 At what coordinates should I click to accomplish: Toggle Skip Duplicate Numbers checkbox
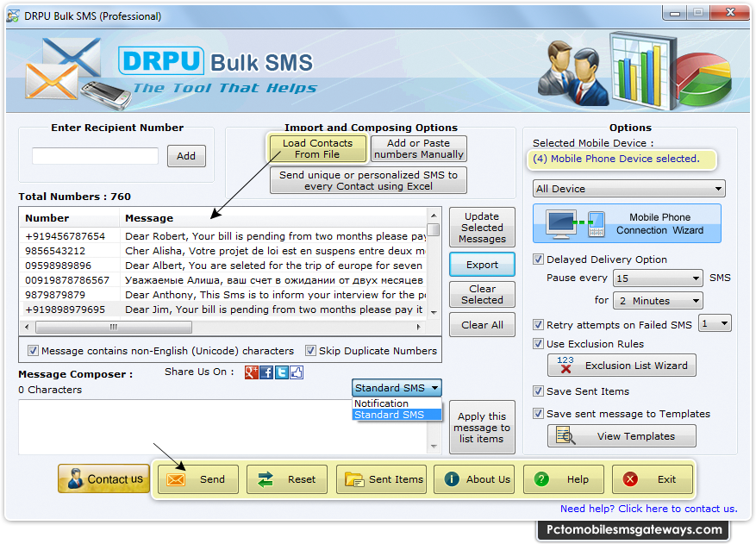(310, 351)
